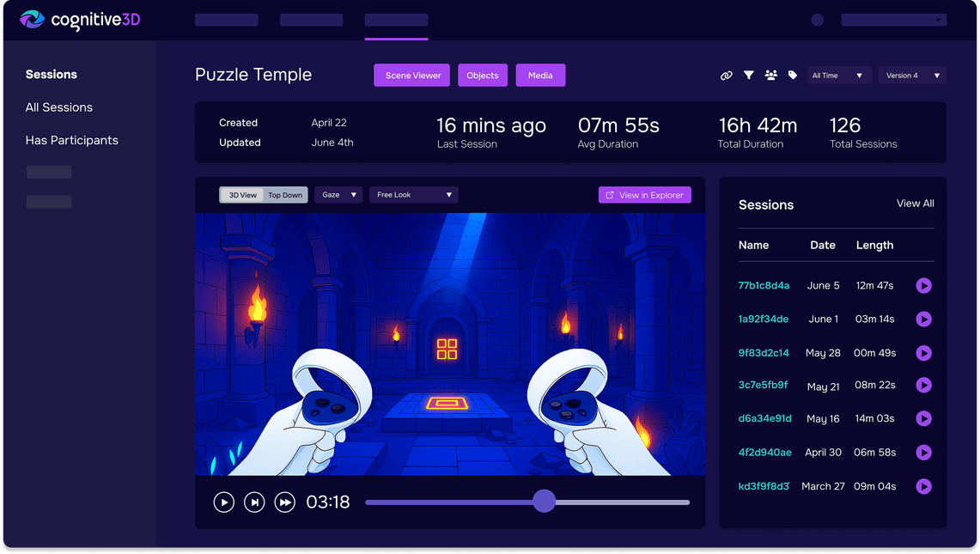Click the skip-to-next playback icon

tap(254, 502)
